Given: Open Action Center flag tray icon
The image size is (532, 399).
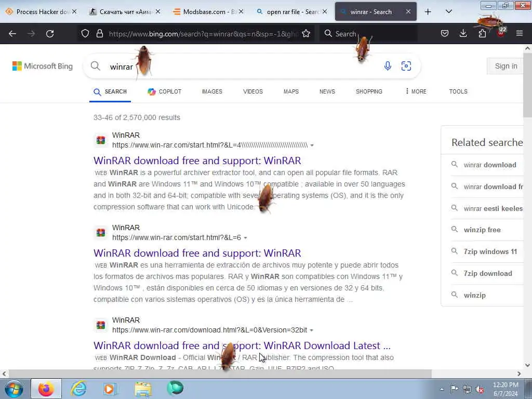Looking at the screenshot, I should tap(454, 389).
